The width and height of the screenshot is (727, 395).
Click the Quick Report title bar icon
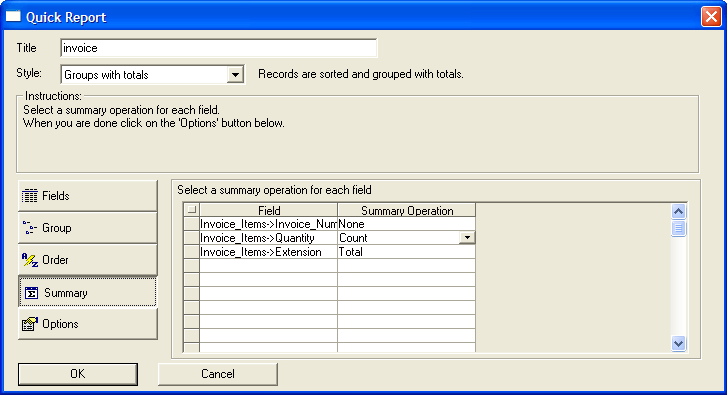(13, 17)
